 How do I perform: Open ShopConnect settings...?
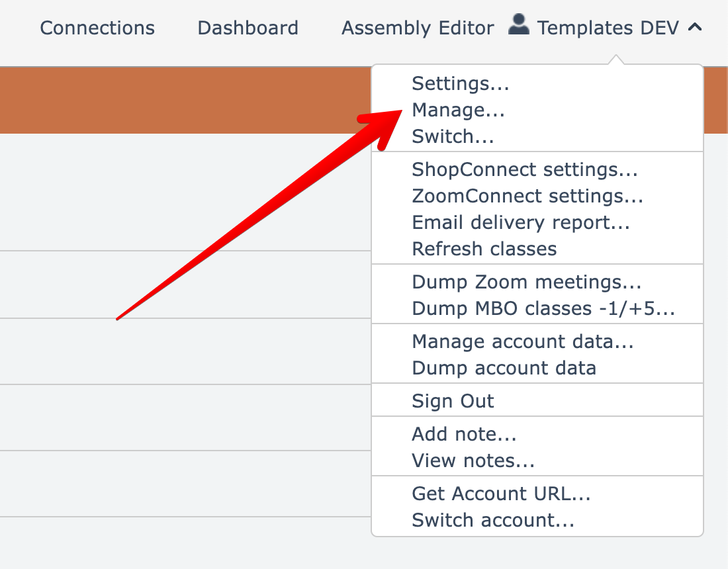coord(524,170)
